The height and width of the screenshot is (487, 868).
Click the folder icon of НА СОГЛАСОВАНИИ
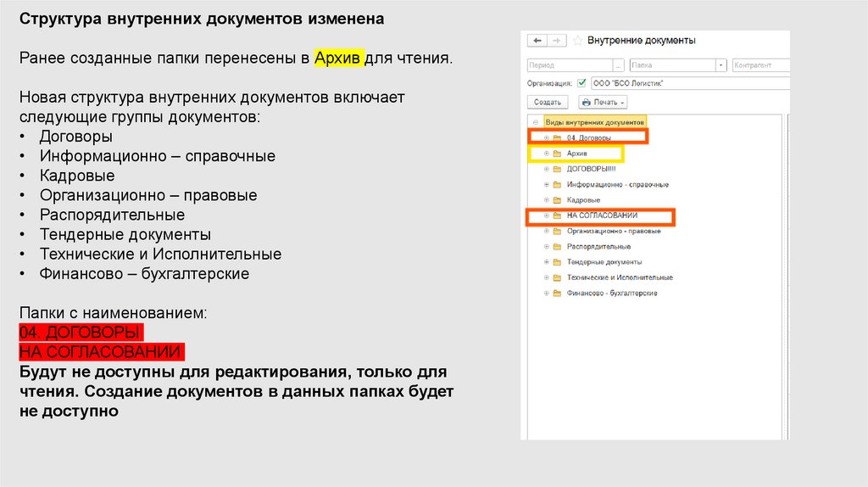click(x=558, y=216)
